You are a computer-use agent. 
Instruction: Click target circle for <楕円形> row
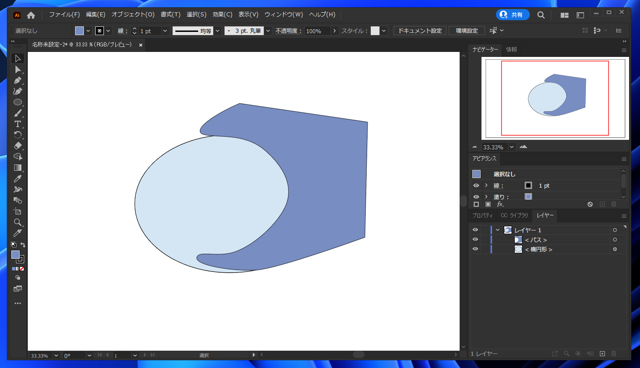coord(615,249)
